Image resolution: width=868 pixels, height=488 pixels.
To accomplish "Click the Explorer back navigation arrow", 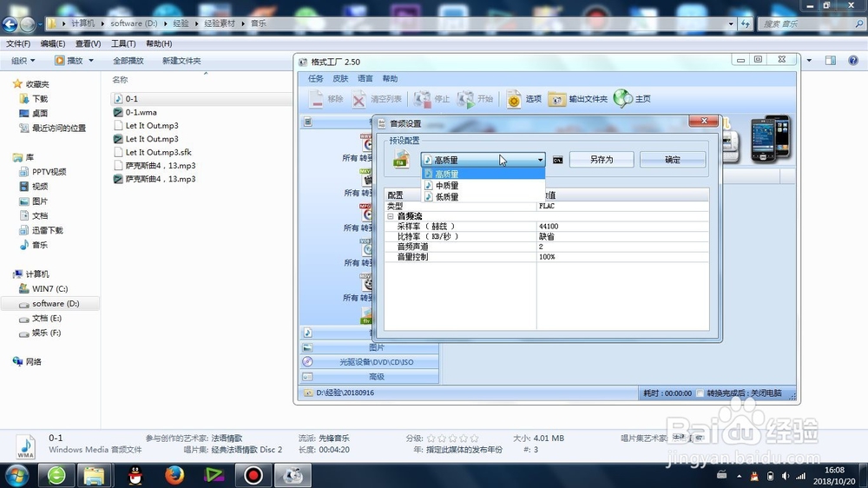I will coord(10,23).
